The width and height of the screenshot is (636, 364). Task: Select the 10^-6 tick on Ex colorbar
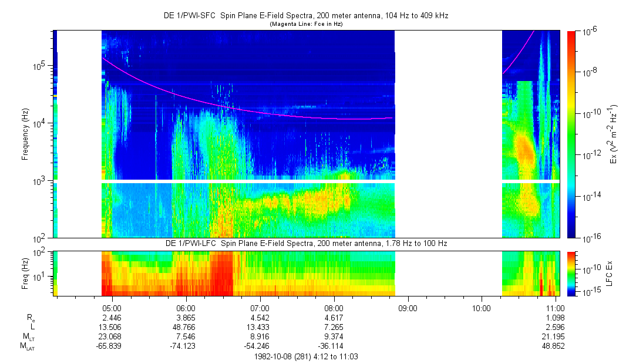[589, 31]
